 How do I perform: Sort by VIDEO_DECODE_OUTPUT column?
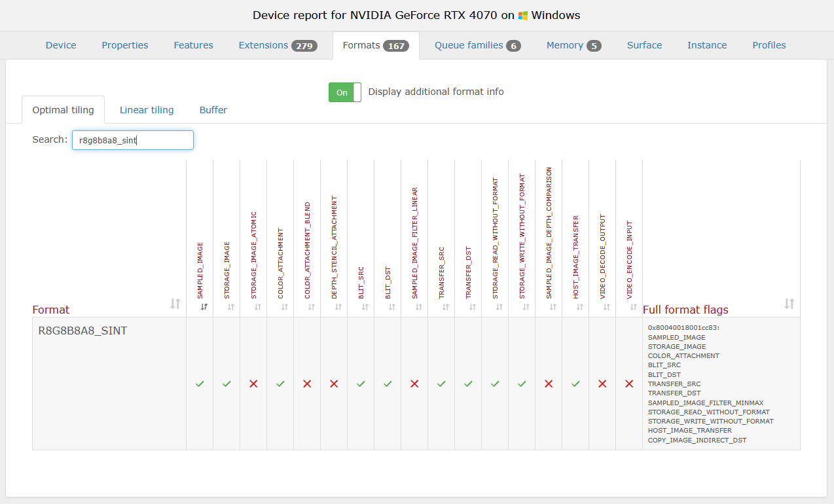pyautogui.click(x=606, y=306)
